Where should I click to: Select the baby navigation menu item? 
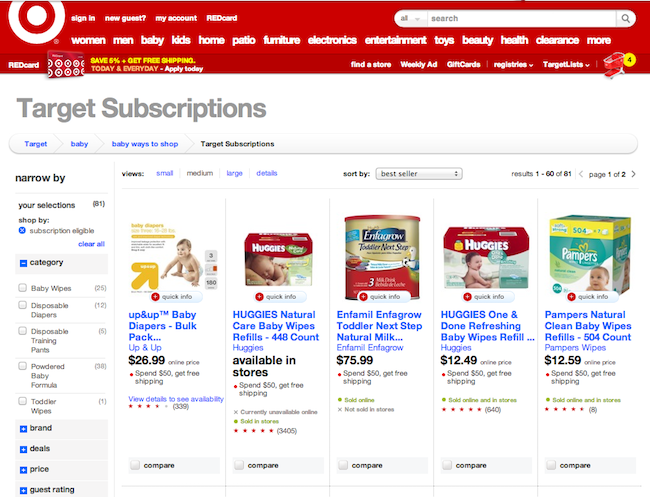pyautogui.click(x=152, y=40)
